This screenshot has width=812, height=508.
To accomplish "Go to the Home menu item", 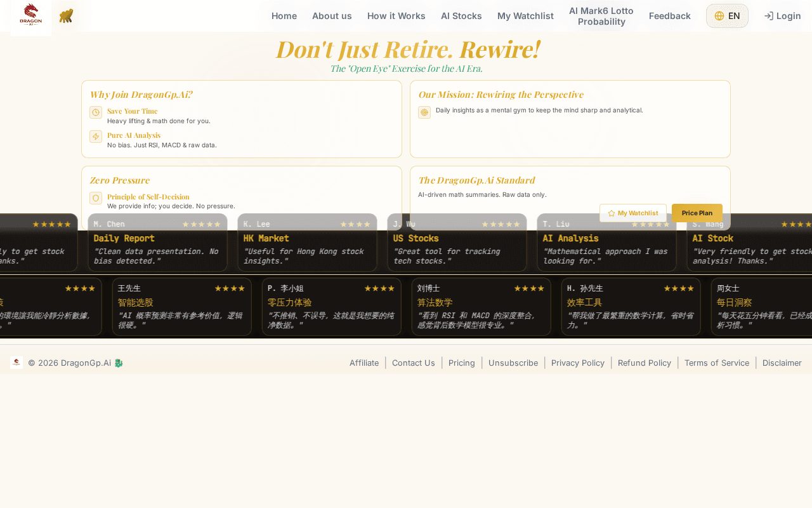I will coord(284,16).
